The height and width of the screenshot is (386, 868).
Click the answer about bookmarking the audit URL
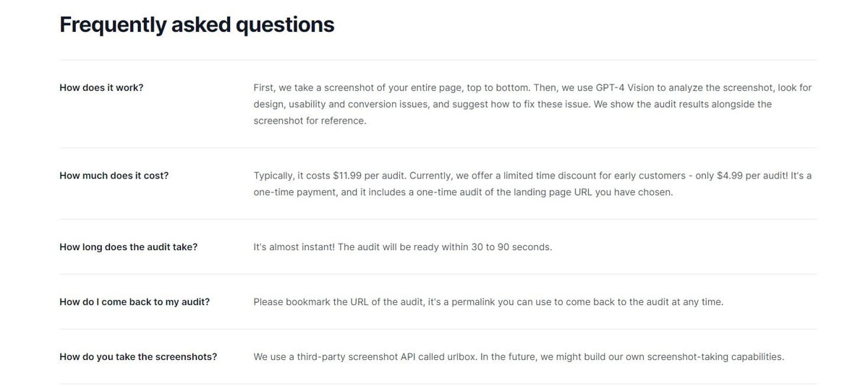tap(488, 302)
